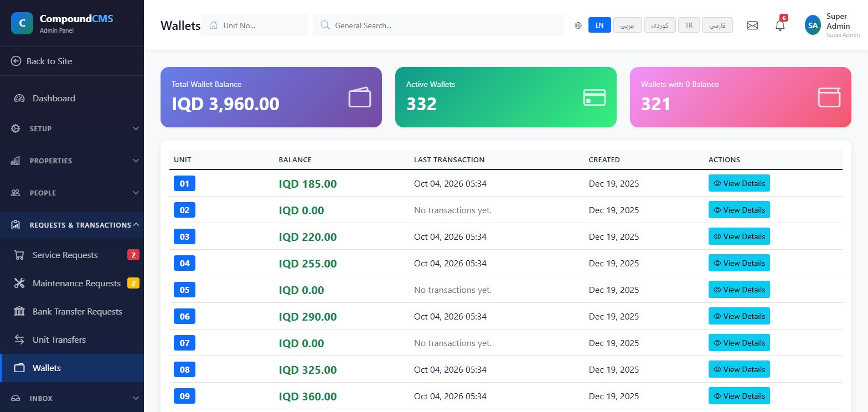This screenshot has width=868, height=412.
Task: Click the card icon on Active Wallets card
Action: click(595, 97)
